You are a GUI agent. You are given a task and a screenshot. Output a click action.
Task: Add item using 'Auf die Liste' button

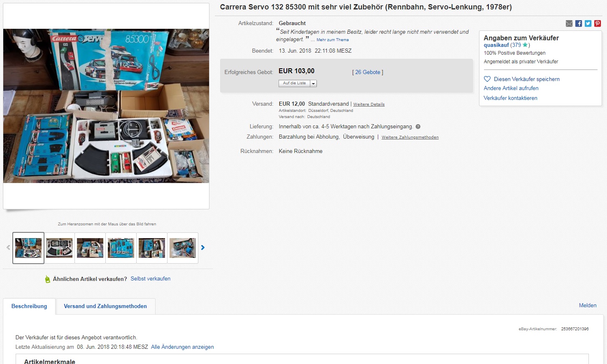click(294, 83)
